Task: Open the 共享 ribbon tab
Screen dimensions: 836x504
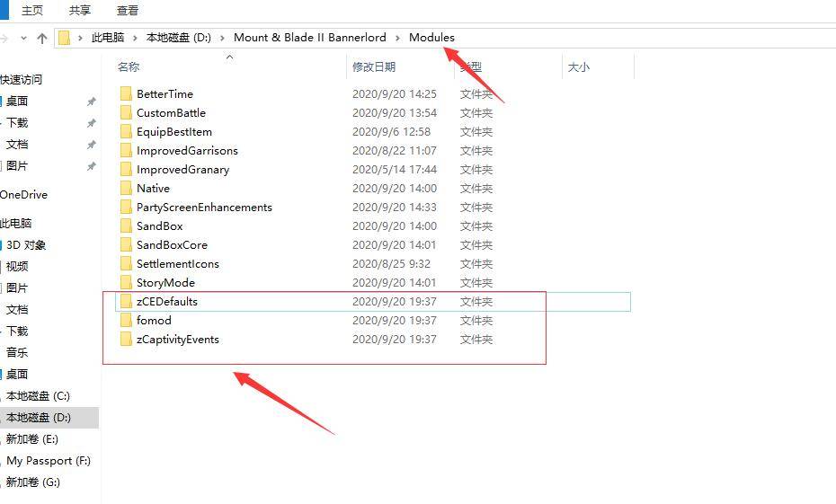Action: pos(79,10)
